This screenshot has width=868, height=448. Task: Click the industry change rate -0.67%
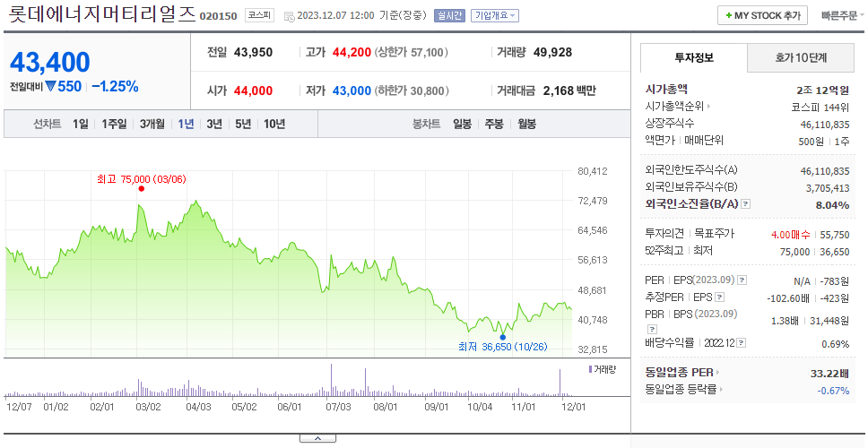[x=833, y=391]
